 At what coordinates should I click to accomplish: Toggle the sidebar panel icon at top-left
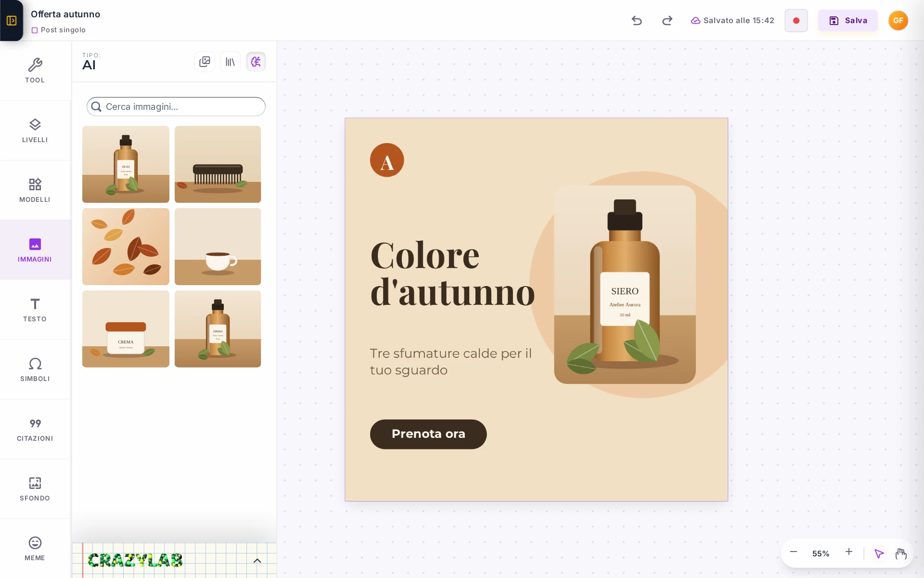(12, 20)
